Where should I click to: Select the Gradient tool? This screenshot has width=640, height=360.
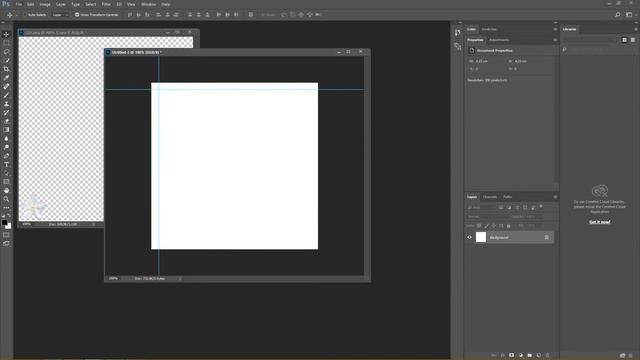(x=6, y=130)
